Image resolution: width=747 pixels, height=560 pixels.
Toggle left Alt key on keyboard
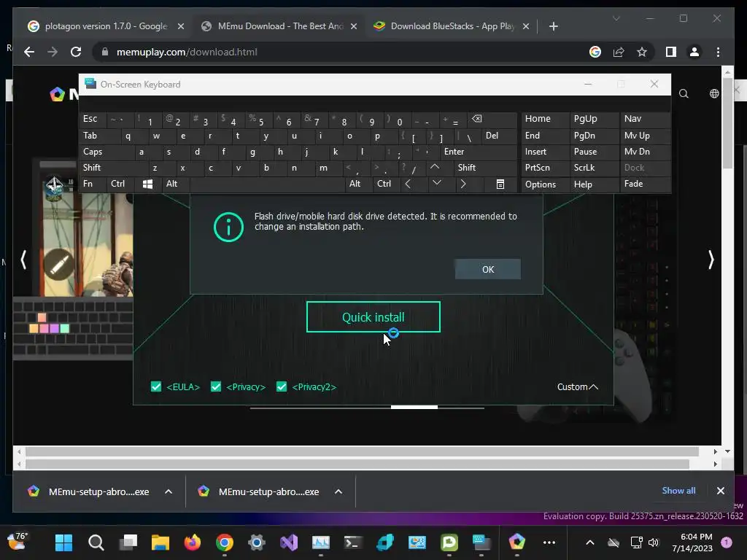175,184
